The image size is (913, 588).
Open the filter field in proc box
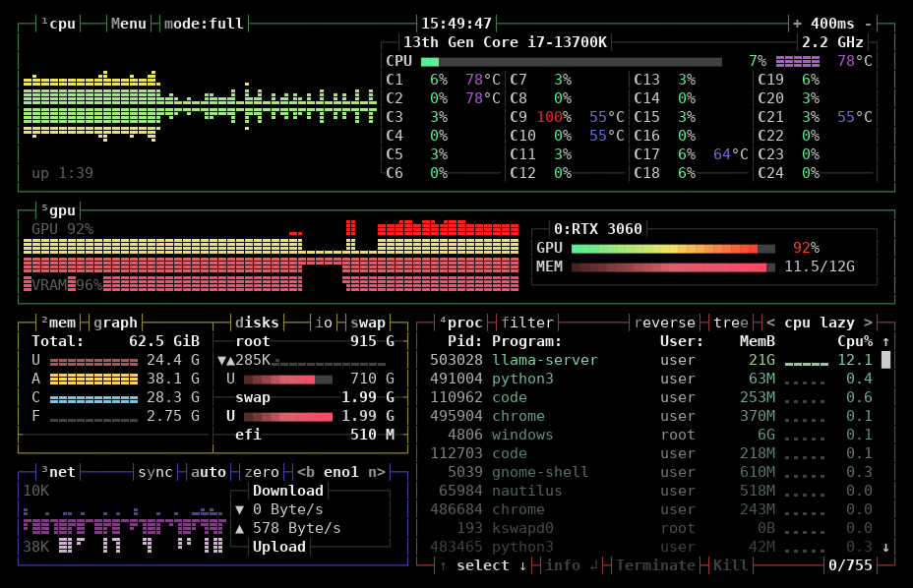tap(527, 323)
